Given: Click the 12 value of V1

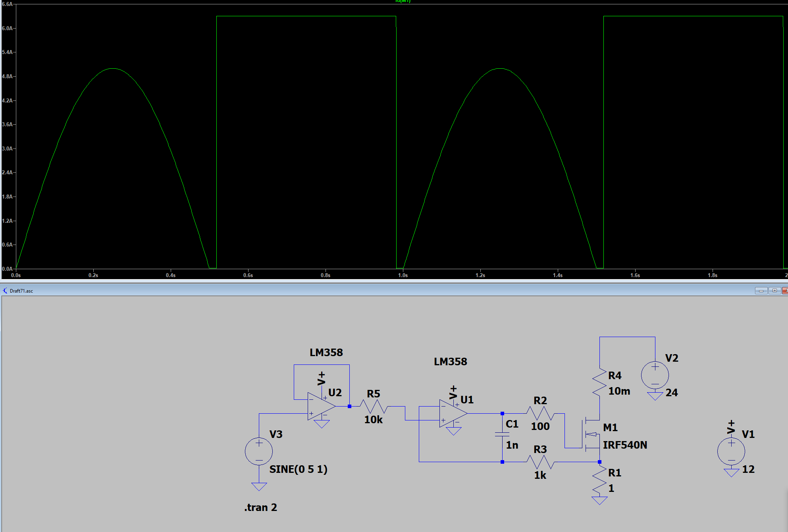Looking at the screenshot, I should click(x=748, y=469).
